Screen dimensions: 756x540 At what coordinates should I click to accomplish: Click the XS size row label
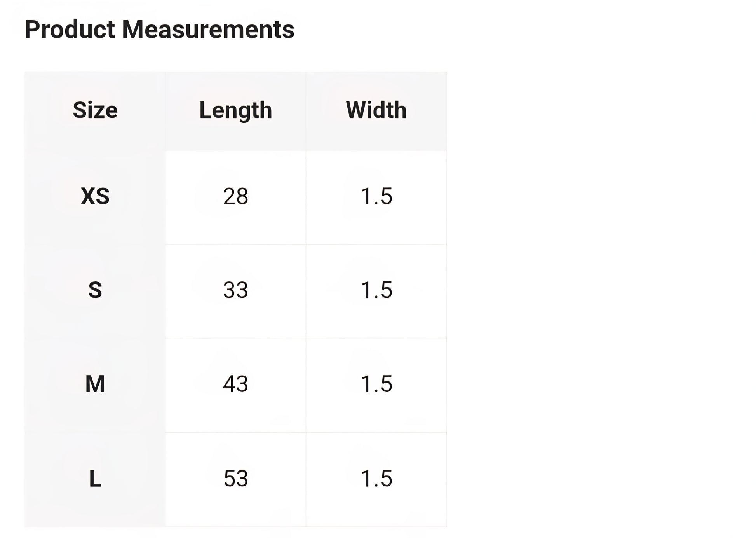(x=95, y=196)
